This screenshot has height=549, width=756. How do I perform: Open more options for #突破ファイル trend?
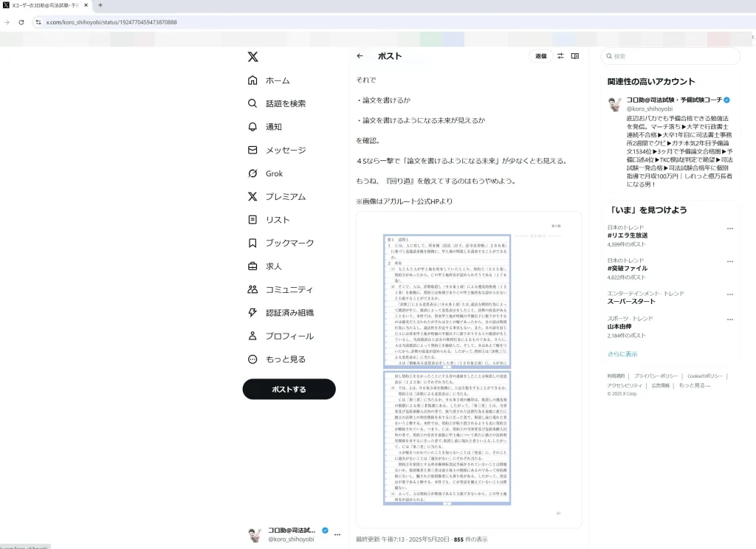tap(729, 261)
